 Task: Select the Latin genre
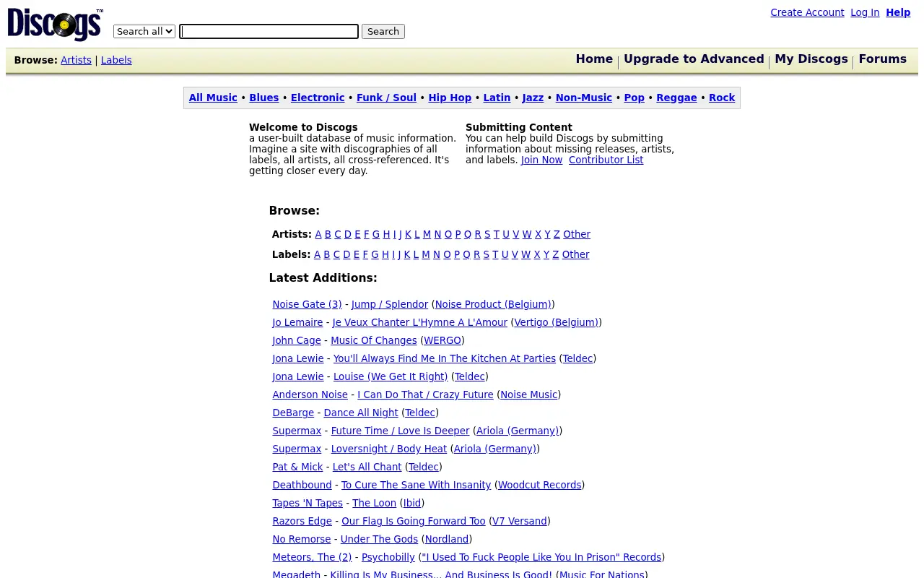click(x=497, y=98)
